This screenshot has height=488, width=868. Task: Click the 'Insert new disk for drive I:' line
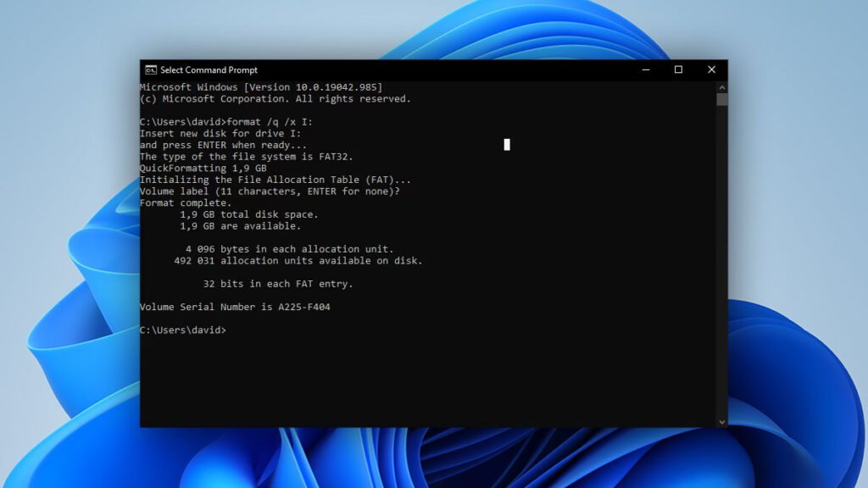[220, 133]
